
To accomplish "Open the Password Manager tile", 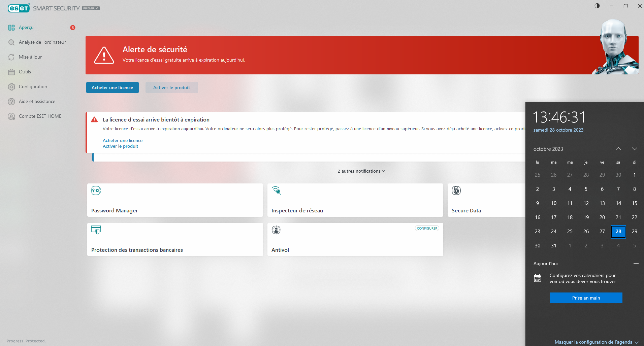I will tap(175, 200).
